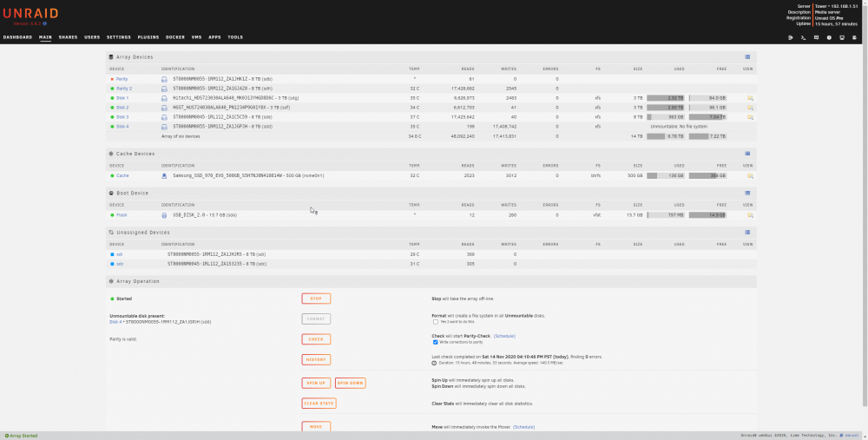Open the Plugins tab

(148, 37)
